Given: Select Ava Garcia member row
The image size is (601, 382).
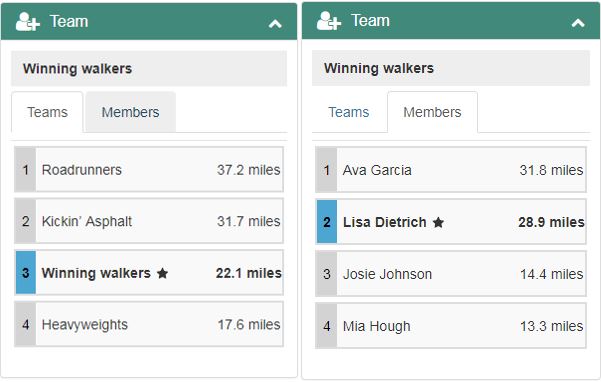Looking at the screenshot, I should (451, 170).
